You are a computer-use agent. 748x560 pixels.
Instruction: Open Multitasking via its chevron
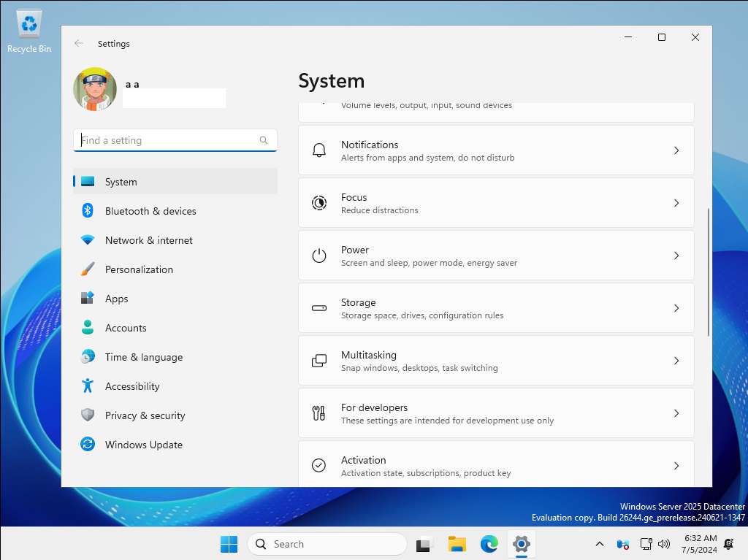(x=676, y=361)
